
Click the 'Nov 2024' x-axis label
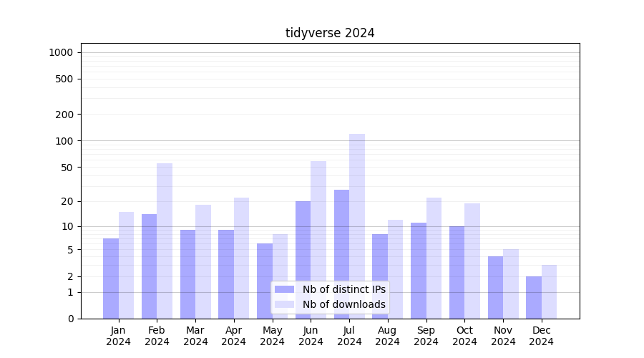503,336
